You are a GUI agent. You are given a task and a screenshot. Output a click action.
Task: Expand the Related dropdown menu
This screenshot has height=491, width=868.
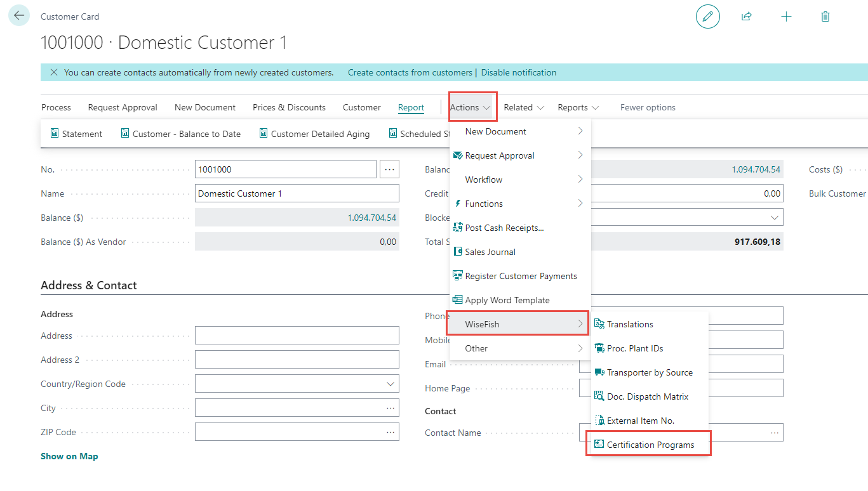tap(524, 107)
